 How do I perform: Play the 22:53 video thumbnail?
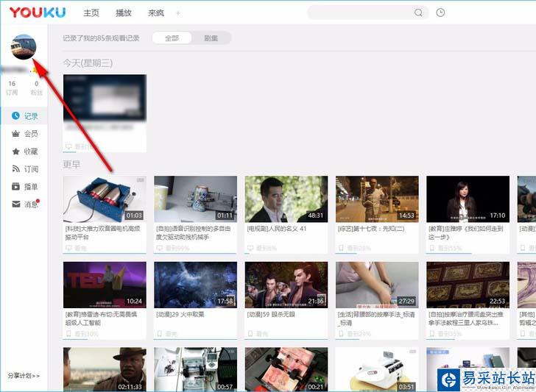pyautogui.click(x=468, y=285)
